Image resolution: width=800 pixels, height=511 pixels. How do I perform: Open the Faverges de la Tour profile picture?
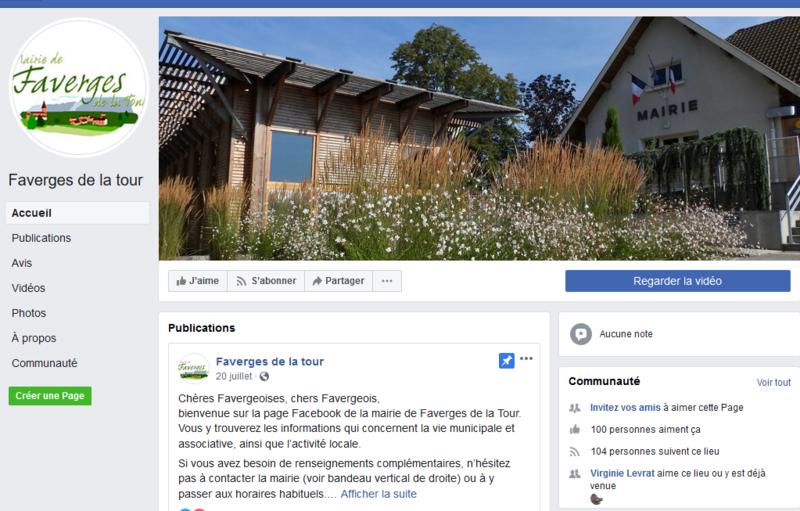[x=79, y=88]
